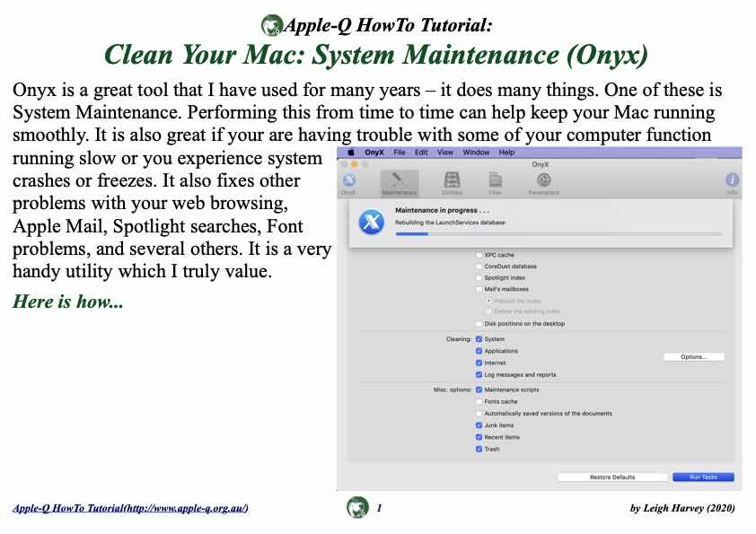Click the "Apple-Q HowTo Tutorial:" header text
This screenshot has height=534, width=756.
click(388, 25)
